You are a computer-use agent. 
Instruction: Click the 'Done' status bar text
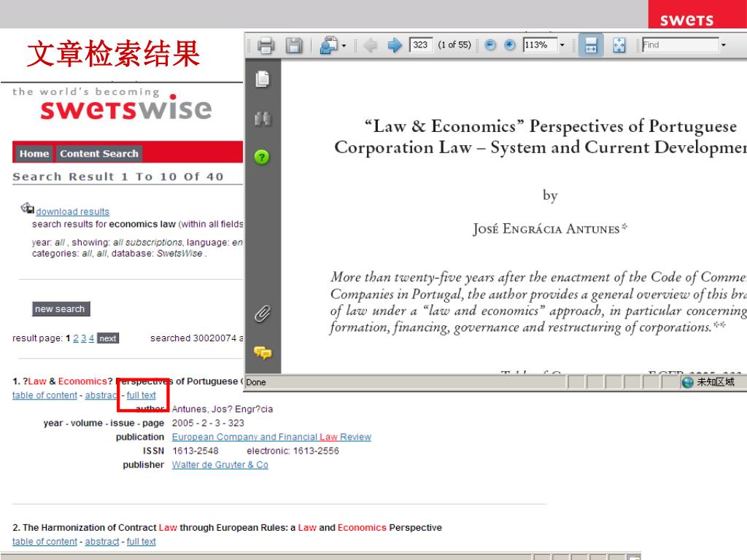[x=256, y=382]
